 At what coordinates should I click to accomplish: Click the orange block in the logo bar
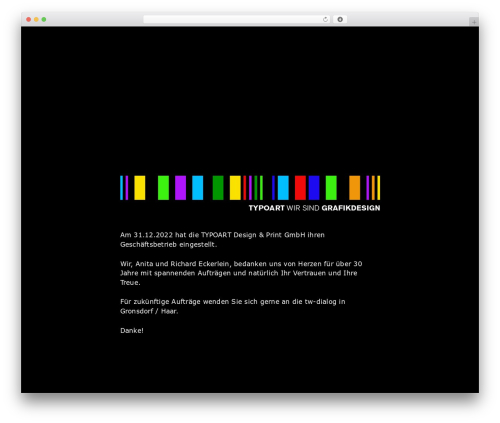point(355,188)
